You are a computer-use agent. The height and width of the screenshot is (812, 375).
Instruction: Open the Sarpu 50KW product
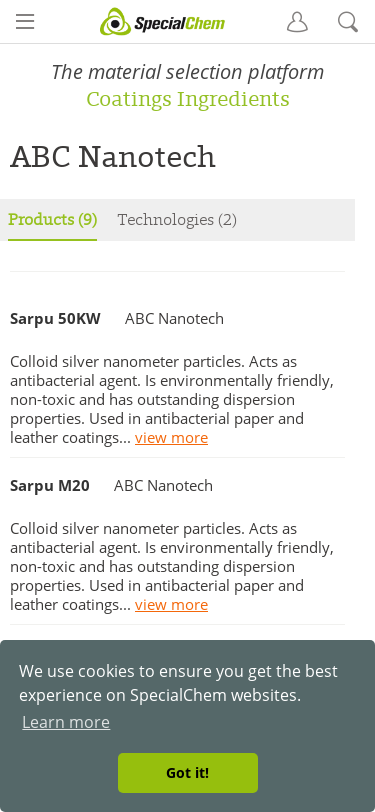[55, 318]
